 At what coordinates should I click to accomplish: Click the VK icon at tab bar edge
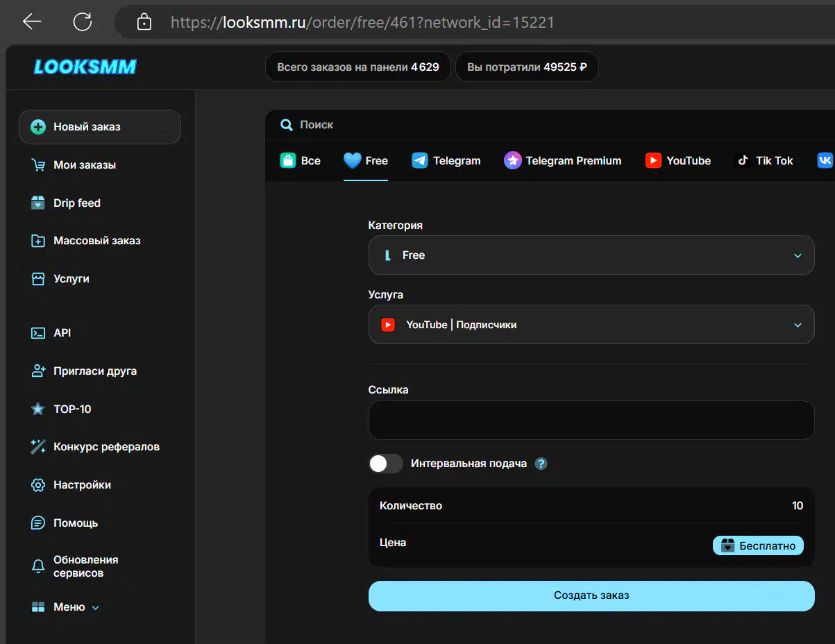(x=825, y=160)
